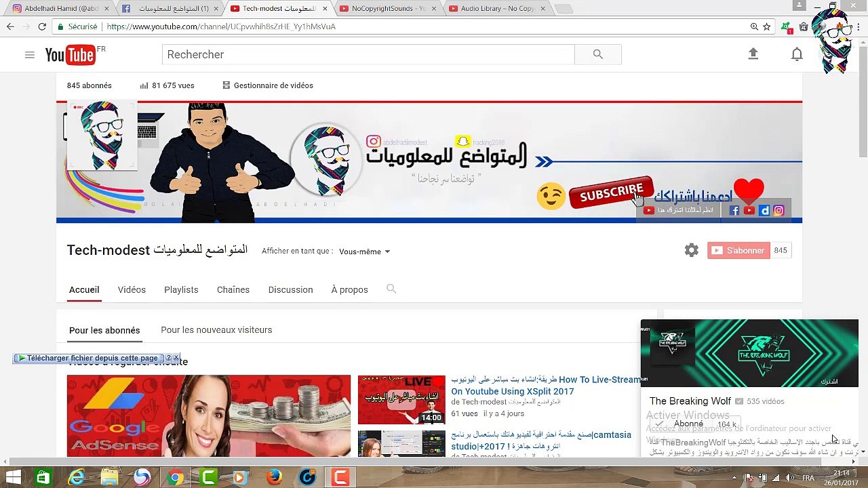The height and width of the screenshot is (488, 868).
Task: Click the S'abonner button
Action: coord(738,250)
